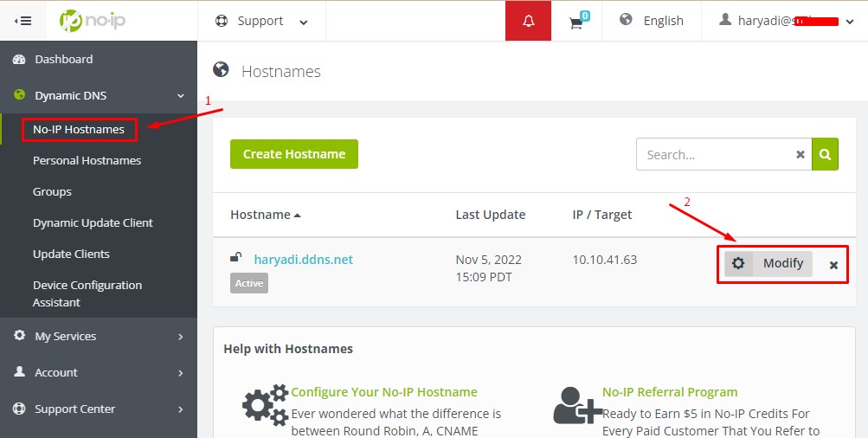868x438 pixels.
Task: Clear search field with x icon
Action: point(800,155)
